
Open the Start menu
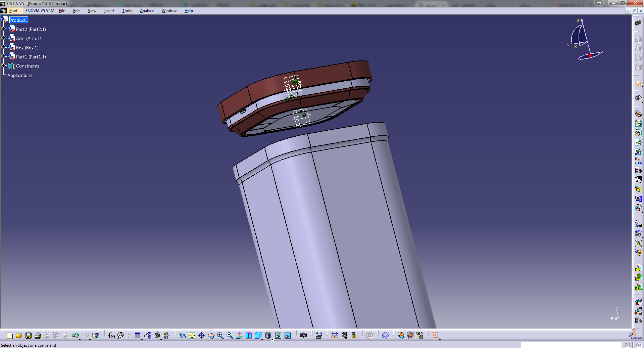point(13,11)
